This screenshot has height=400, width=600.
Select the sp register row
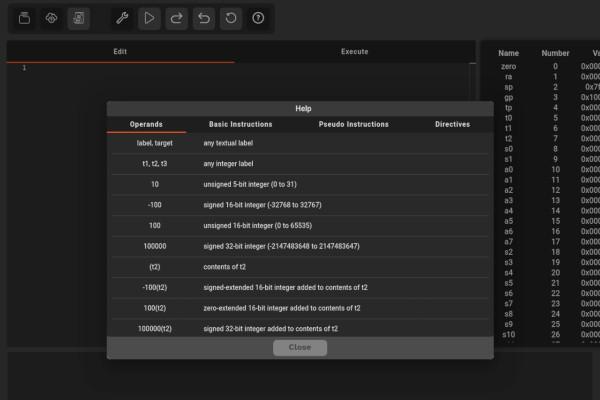540,87
